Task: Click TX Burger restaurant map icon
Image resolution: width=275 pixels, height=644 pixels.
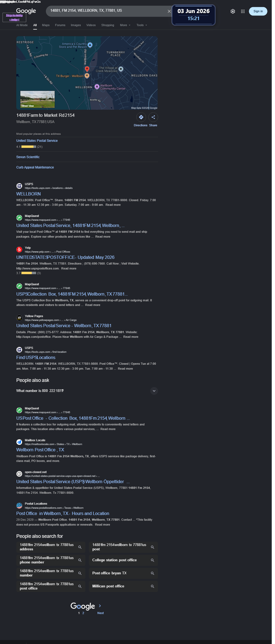Action: (87, 76)
